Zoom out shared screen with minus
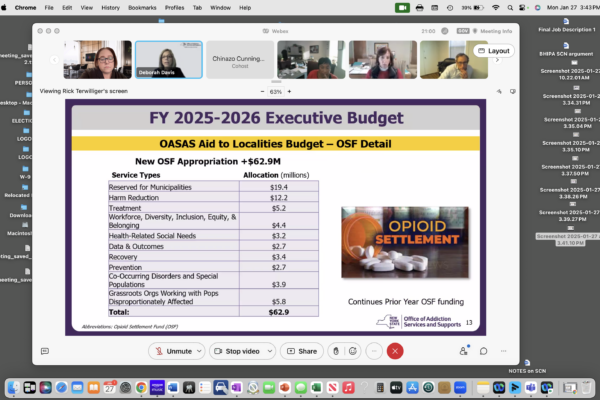Image resolution: width=600 pixels, height=400 pixels. click(261, 91)
